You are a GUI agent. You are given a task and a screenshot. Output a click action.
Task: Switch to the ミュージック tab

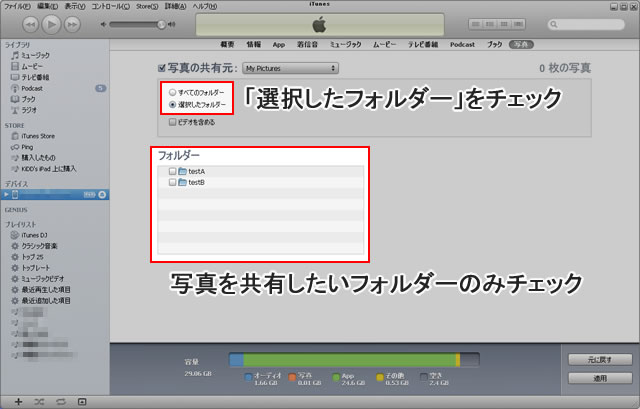[x=345, y=44]
